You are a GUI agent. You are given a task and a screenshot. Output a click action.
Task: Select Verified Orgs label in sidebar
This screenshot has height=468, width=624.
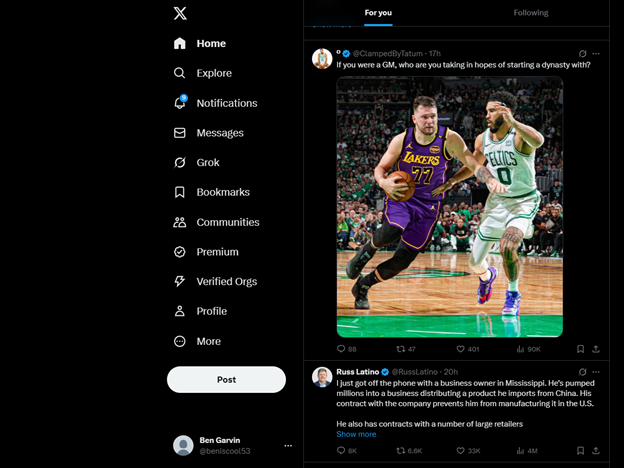pos(227,281)
